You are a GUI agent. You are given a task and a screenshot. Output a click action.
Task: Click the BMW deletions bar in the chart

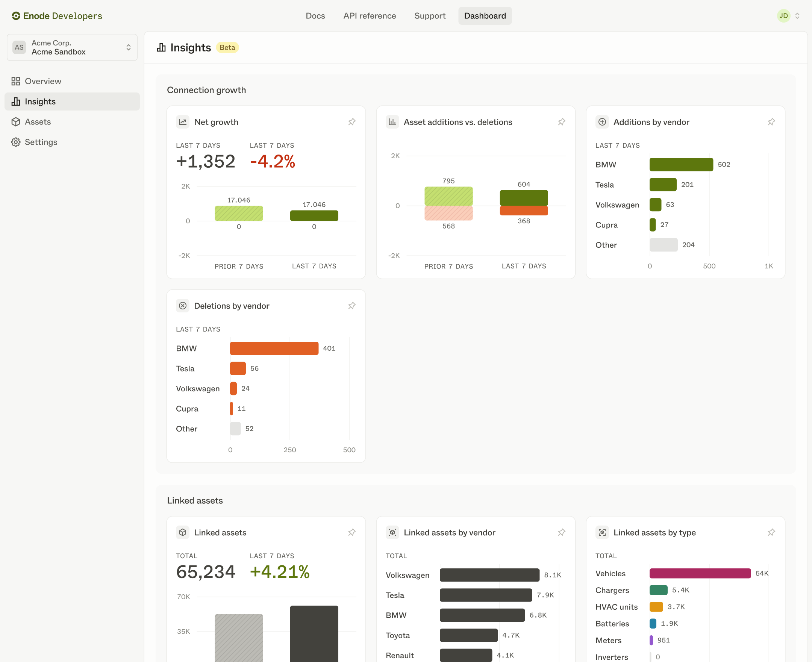[274, 348]
